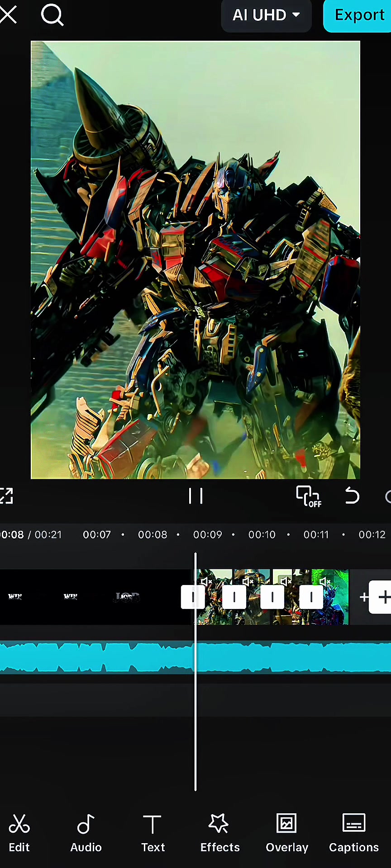Undo the last edit
This screenshot has height=868, width=391.
pos(352,496)
